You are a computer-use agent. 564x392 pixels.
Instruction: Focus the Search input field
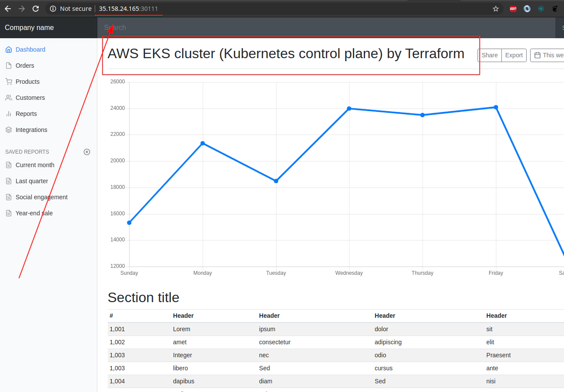[326, 27]
